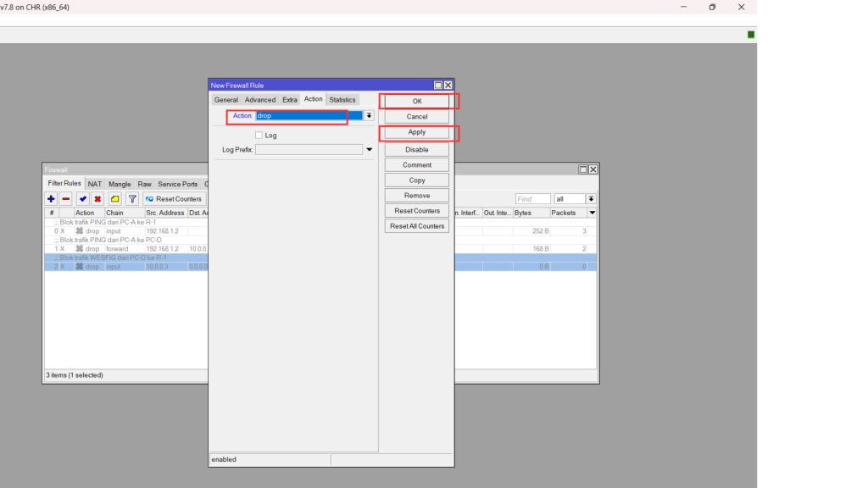Expand the column selector arrow after Packets
This screenshot has width=868, height=488.
[x=592, y=213]
